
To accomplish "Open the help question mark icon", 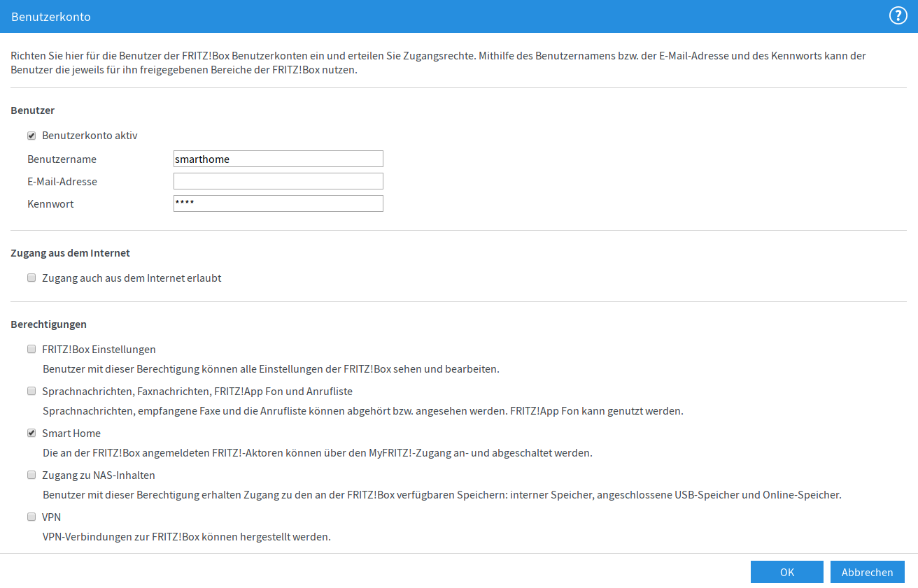I will coord(898,16).
